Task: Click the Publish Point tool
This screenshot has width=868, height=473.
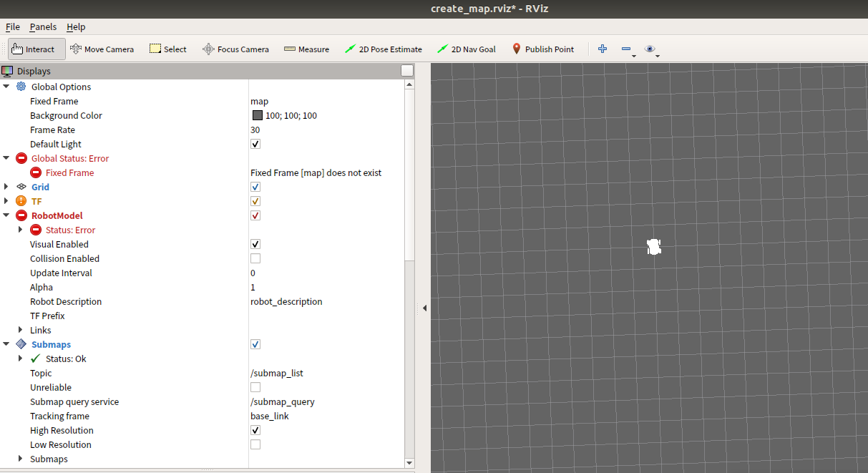Action: [542, 49]
